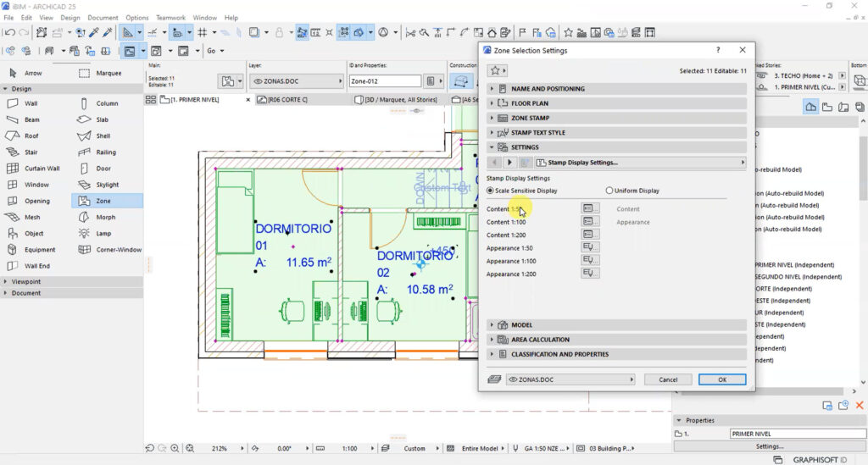
Task: Open the Teamwork menu
Action: [170, 18]
